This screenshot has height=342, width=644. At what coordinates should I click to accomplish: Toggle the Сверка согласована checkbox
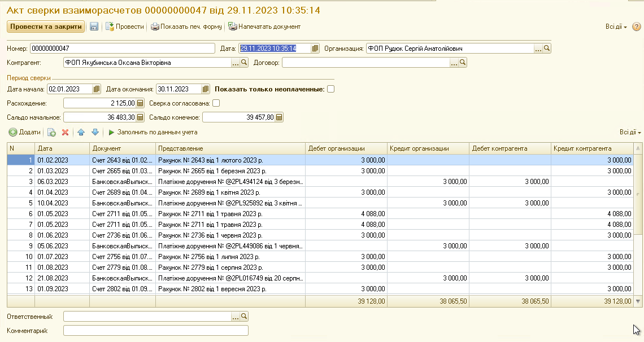[x=216, y=103]
